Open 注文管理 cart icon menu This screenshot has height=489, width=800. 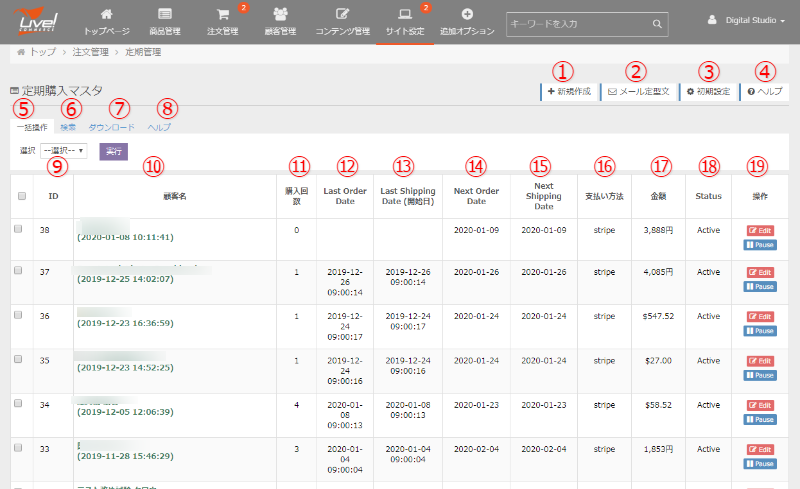(222, 15)
